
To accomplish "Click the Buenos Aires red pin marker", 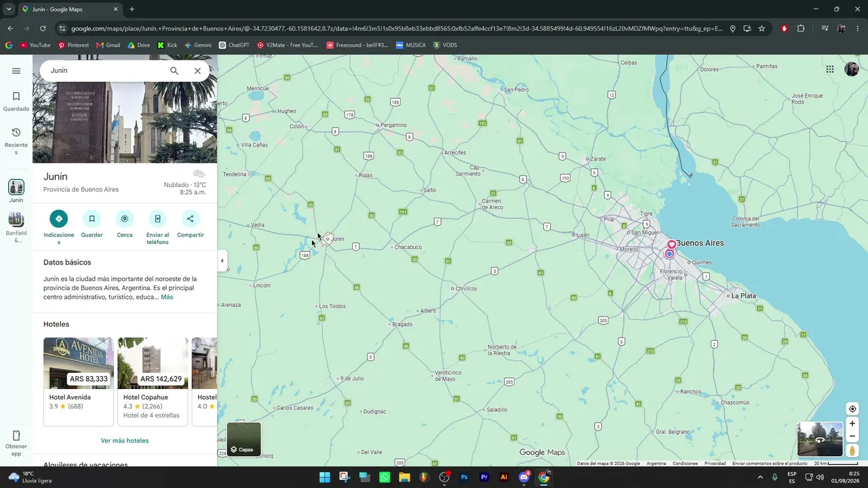I will 671,244.
